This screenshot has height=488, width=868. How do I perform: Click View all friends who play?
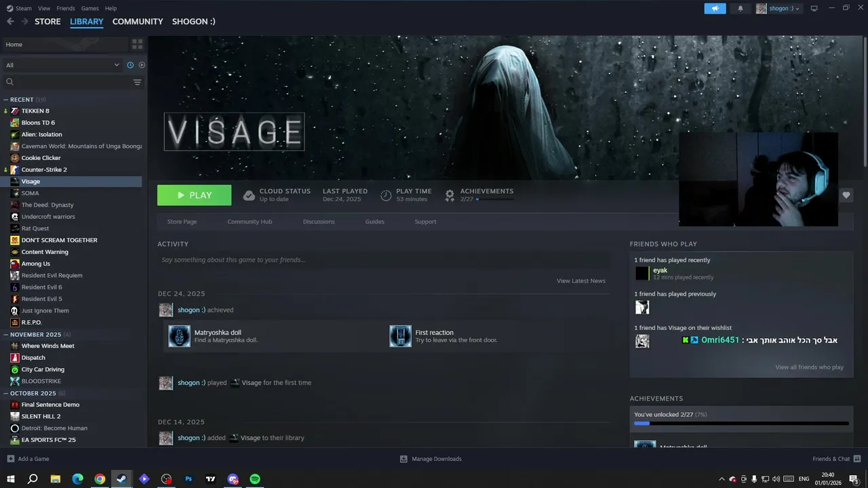click(810, 367)
